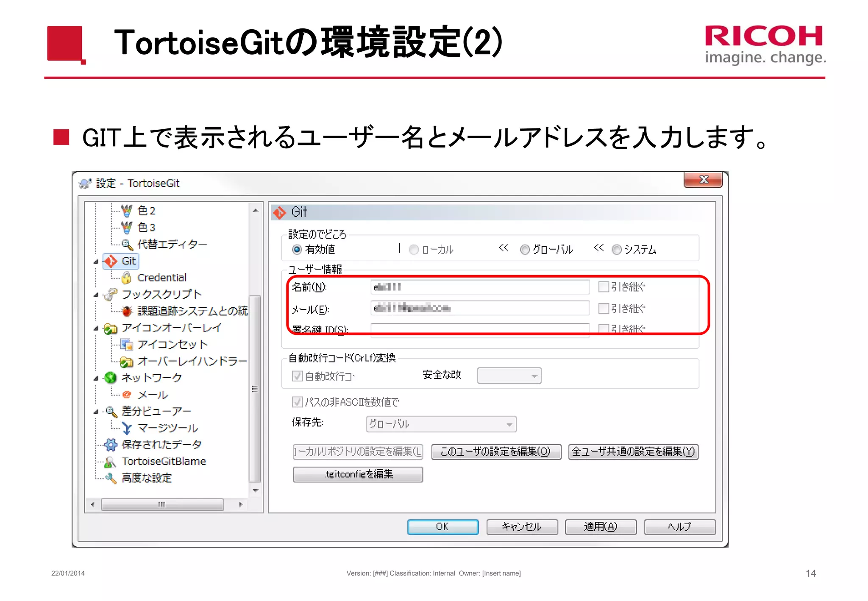Click ローカルリポジトリの設定を編集 button
The image size is (868, 601).
point(358,452)
